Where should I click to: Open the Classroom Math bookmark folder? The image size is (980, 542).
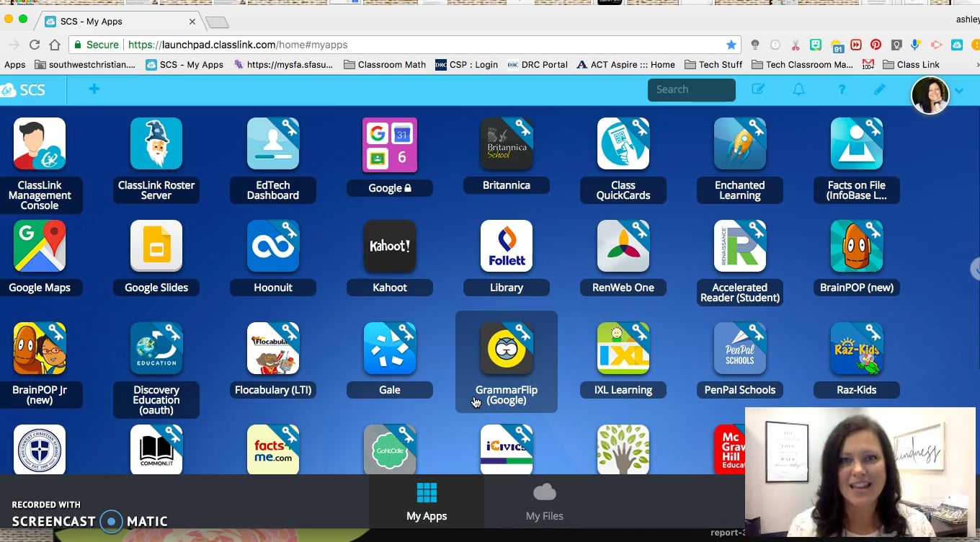pyautogui.click(x=385, y=64)
